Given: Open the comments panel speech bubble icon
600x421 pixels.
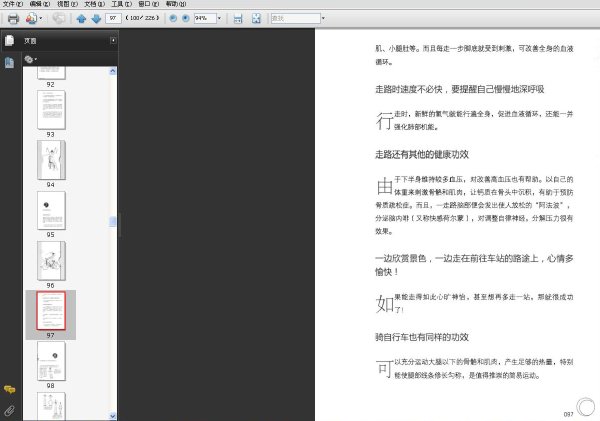Looking at the screenshot, I should coord(10,389).
